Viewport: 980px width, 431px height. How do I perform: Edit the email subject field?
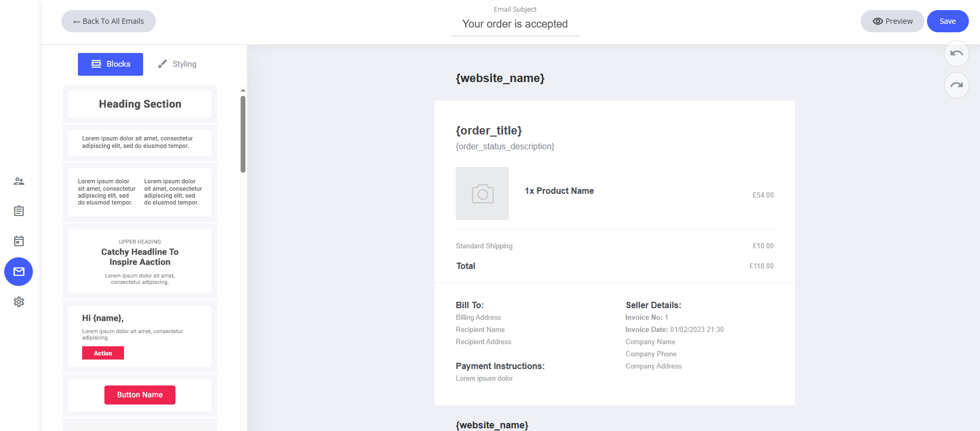point(515,24)
